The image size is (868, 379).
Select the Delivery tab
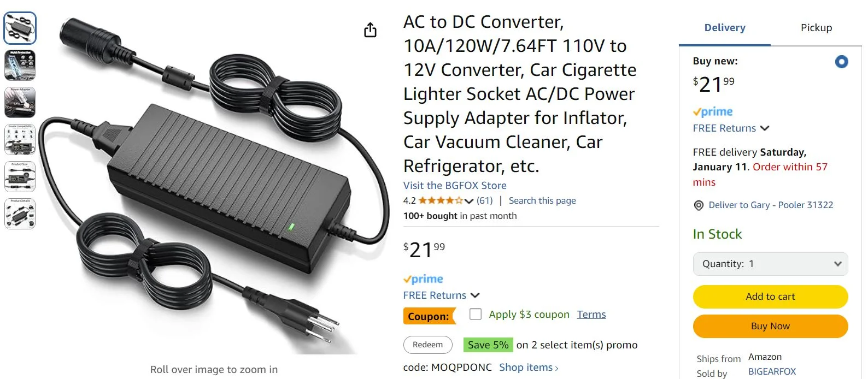pos(724,27)
